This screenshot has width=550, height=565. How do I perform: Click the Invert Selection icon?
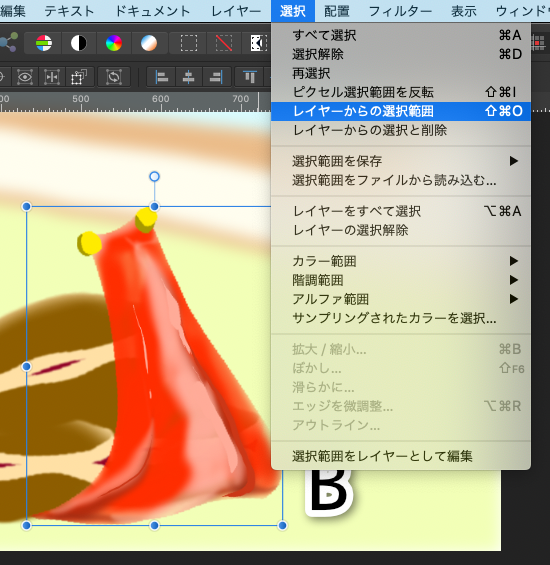pyautogui.click(x=259, y=43)
